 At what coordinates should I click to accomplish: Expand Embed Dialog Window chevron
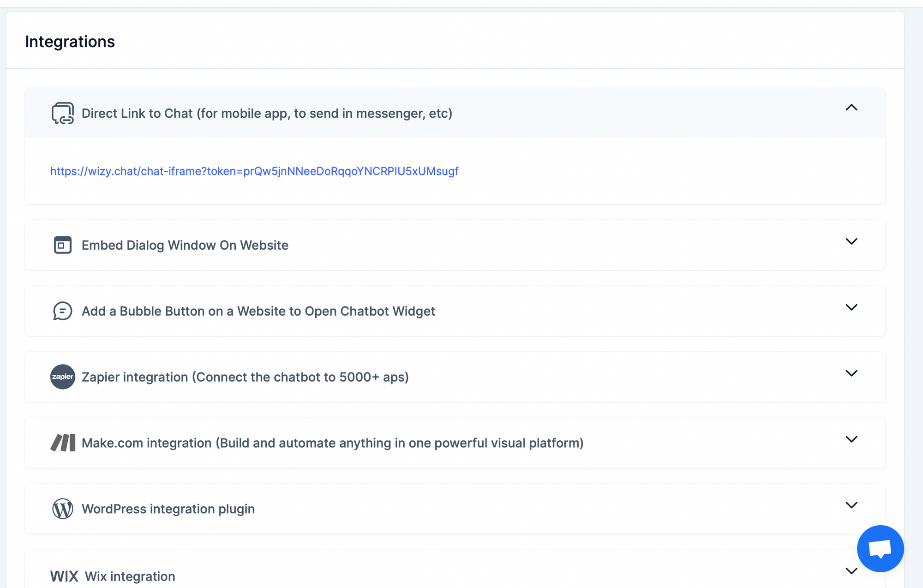[x=851, y=241]
